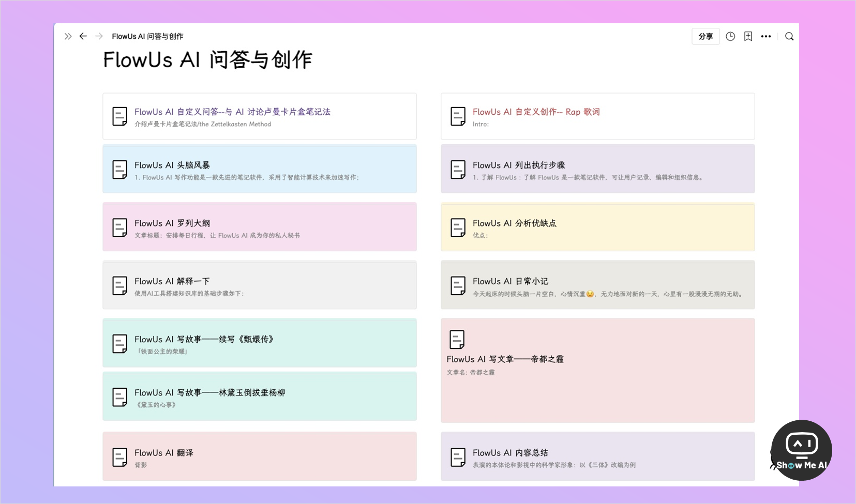Click page icon of FlowUs AI 列出执行步骤

(x=458, y=170)
